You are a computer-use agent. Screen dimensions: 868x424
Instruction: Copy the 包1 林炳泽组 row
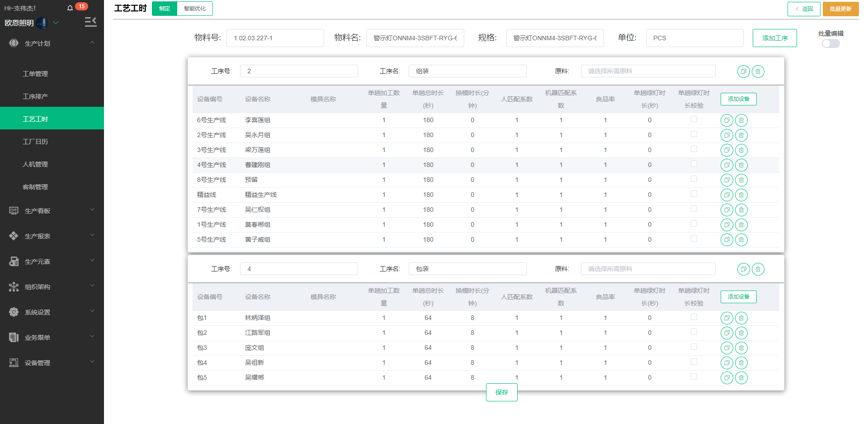click(727, 318)
